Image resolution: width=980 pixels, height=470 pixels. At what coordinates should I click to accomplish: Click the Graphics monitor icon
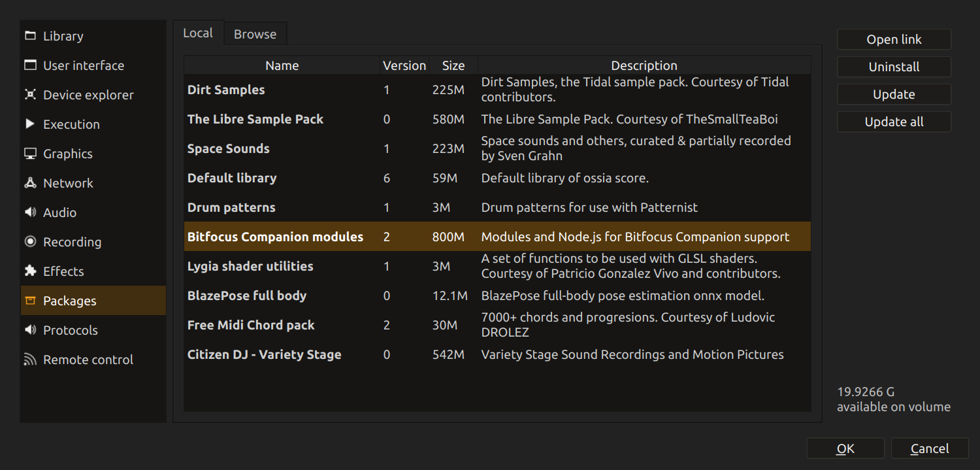click(30, 154)
